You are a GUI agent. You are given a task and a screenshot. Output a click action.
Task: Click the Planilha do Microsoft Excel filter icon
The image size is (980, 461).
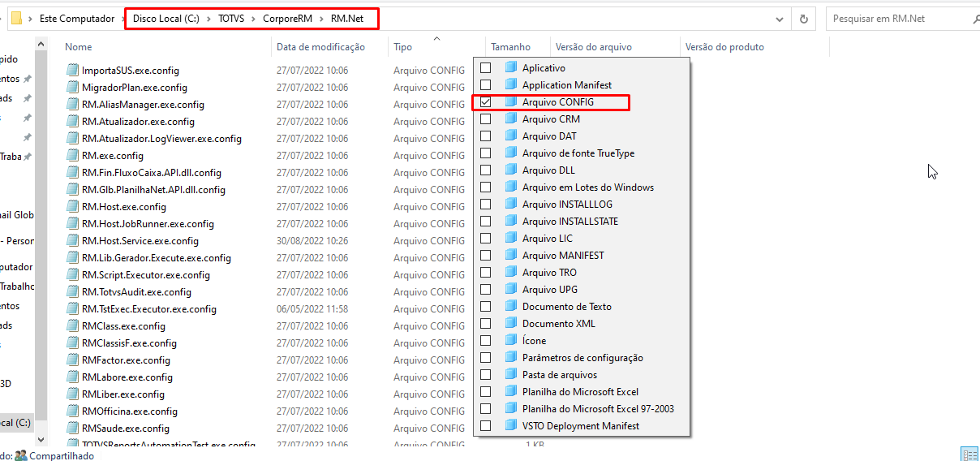tap(510, 392)
